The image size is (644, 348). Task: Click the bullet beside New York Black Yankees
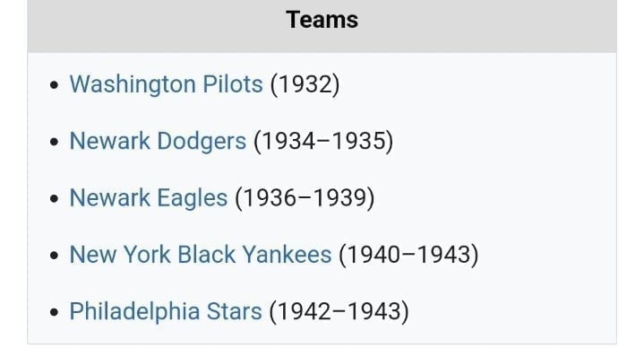coord(54,256)
